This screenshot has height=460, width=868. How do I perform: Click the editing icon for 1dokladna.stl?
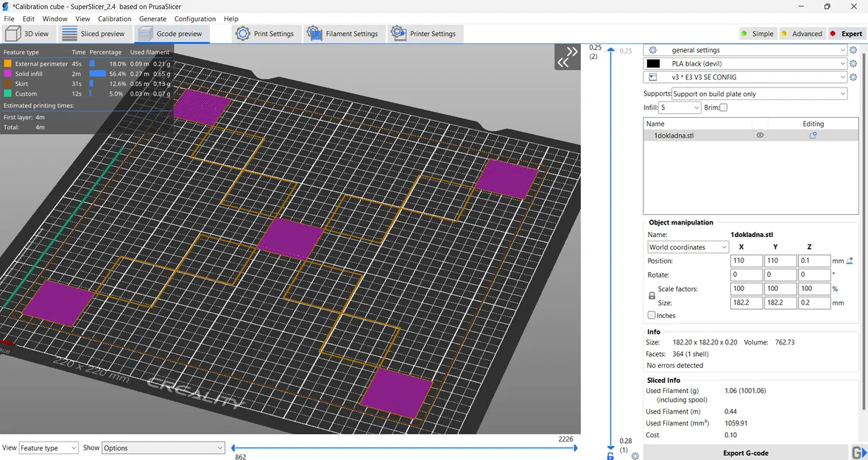(813, 135)
